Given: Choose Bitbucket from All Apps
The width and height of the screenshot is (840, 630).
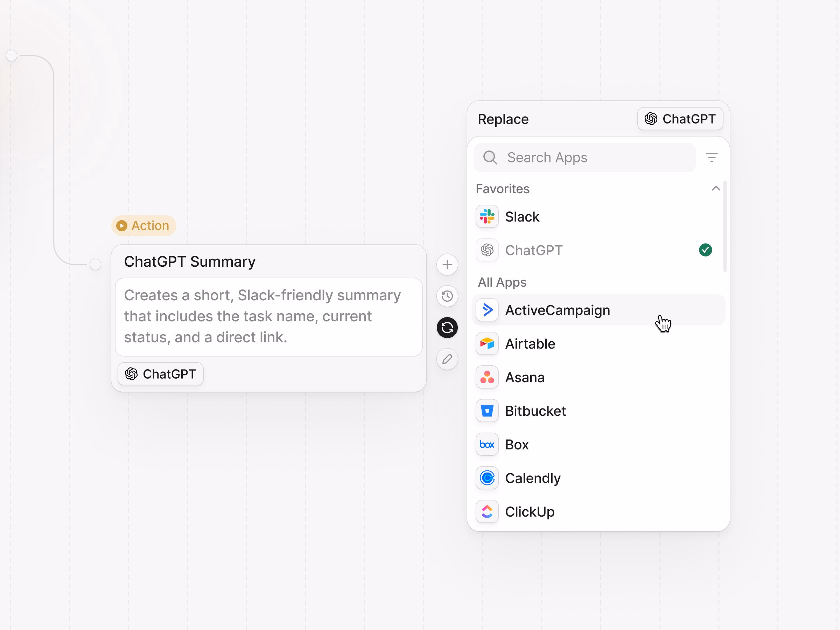Looking at the screenshot, I should click(598, 411).
